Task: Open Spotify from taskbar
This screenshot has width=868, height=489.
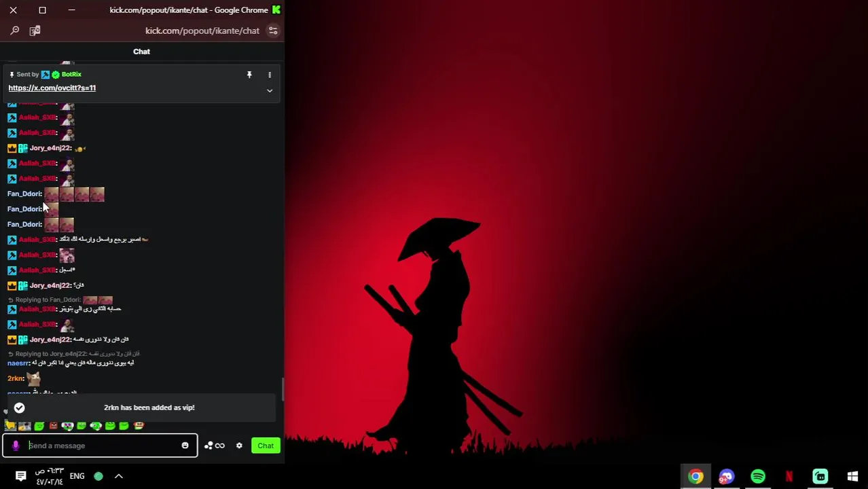Action: pos(758,477)
